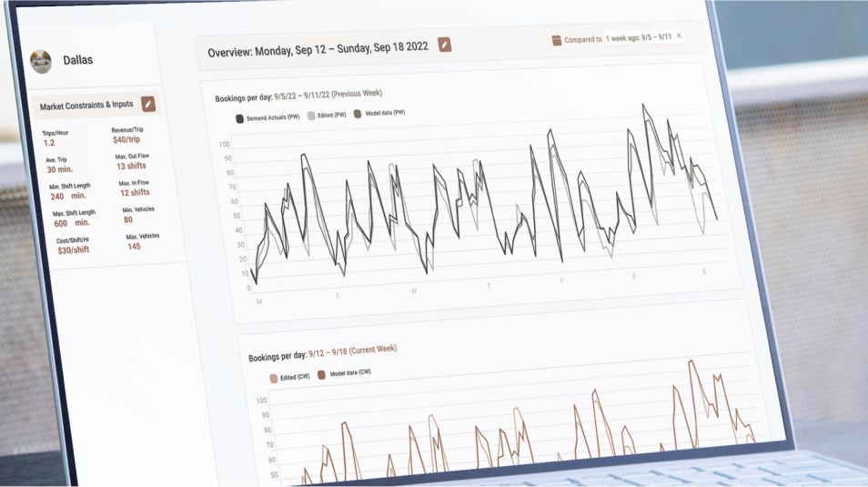Click the Dallas market avatar image
Viewport: 868px width, 487px height.
41,61
